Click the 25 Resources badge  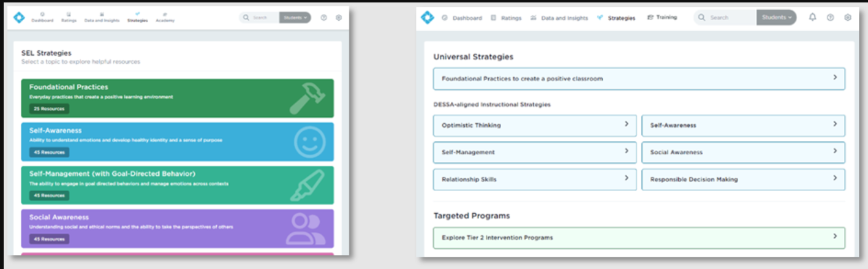click(x=49, y=108)
